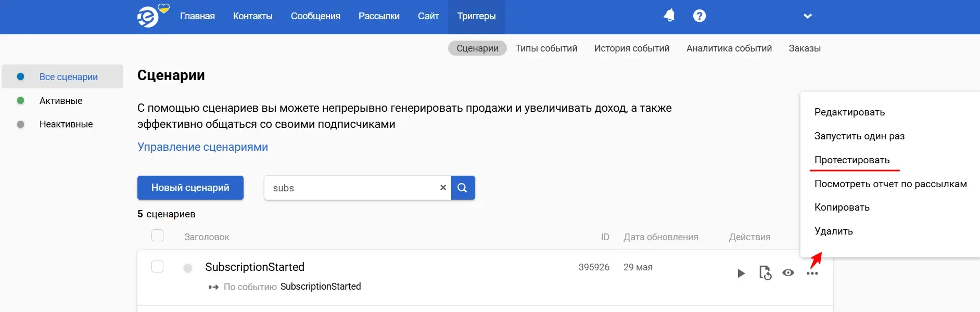Click the eSputnik logo icon
This screenshot has width=980, height=312.
tap(148, 17)
